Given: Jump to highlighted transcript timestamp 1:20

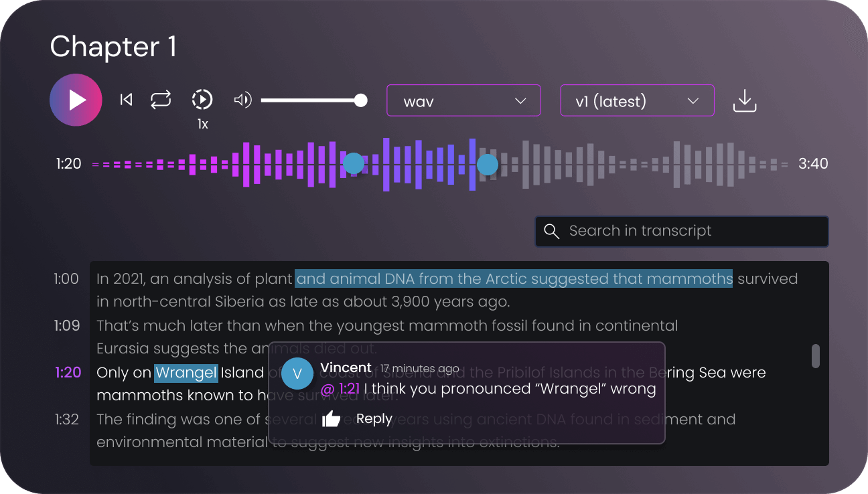Looking at the screenshot, I should 68,372.
